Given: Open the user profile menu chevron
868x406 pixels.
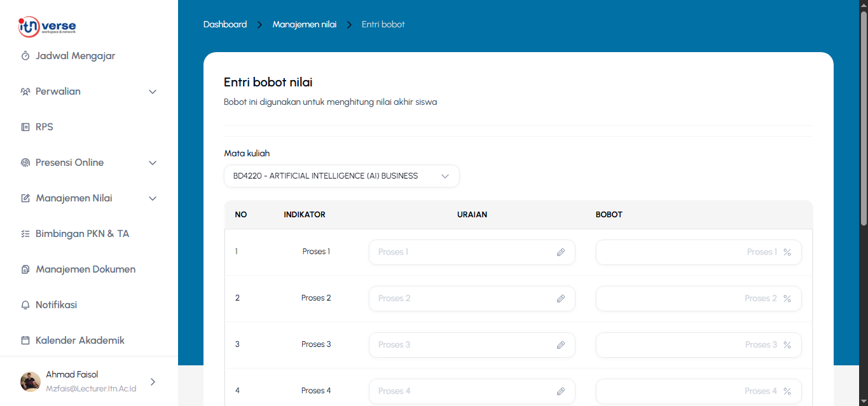Looking at the screenshot, I should [x=153, y=381].
